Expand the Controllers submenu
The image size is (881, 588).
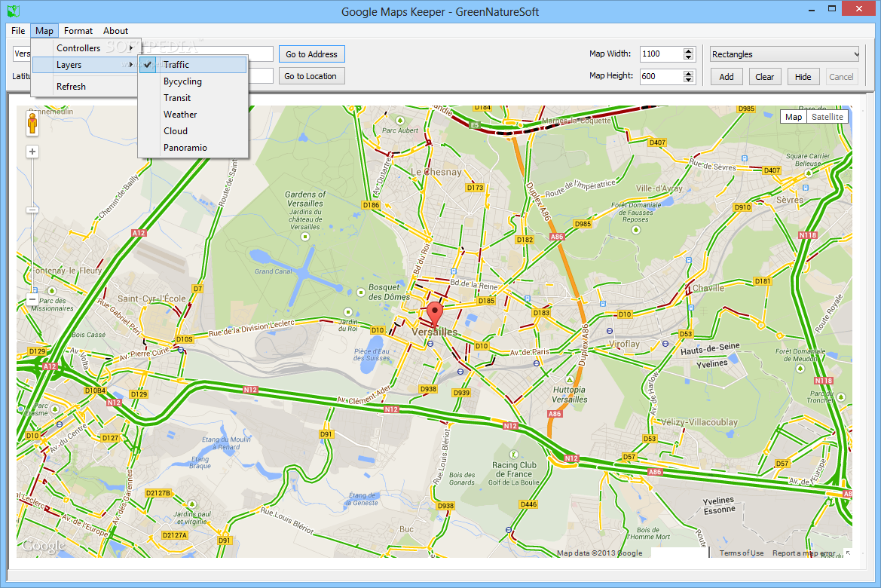[x=84, y=48]
